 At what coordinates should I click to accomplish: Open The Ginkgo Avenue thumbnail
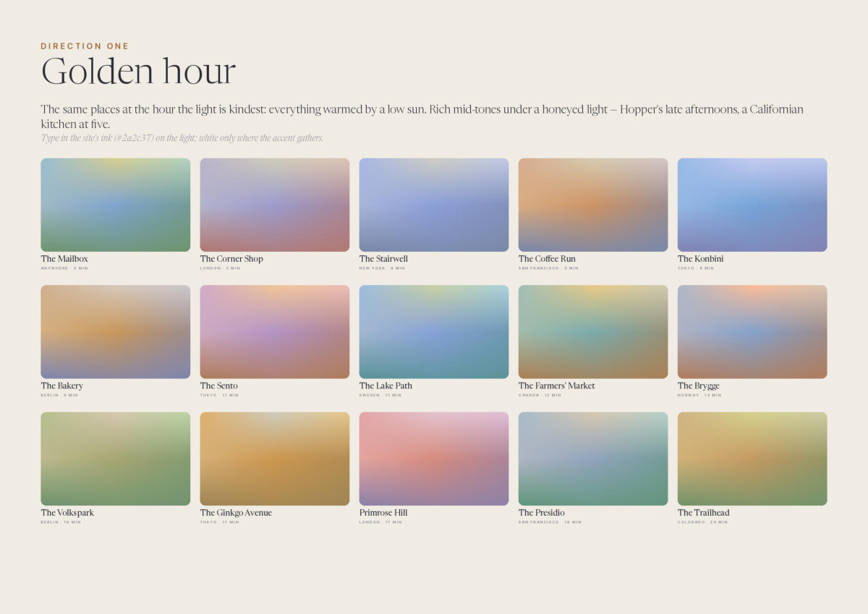coord(275,459)
